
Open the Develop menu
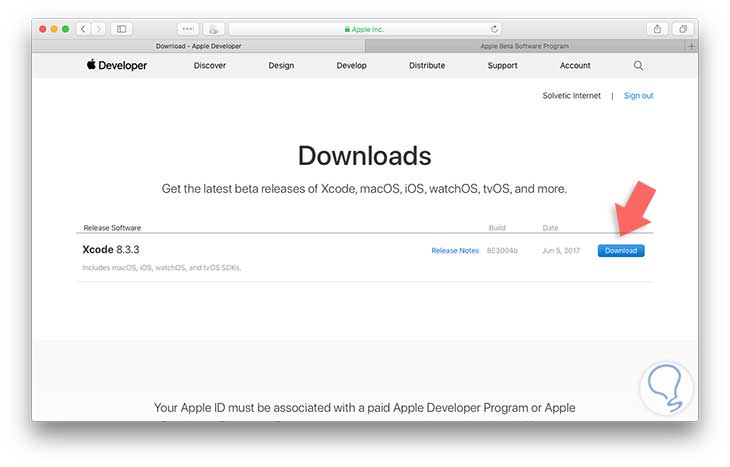[351, 66]
